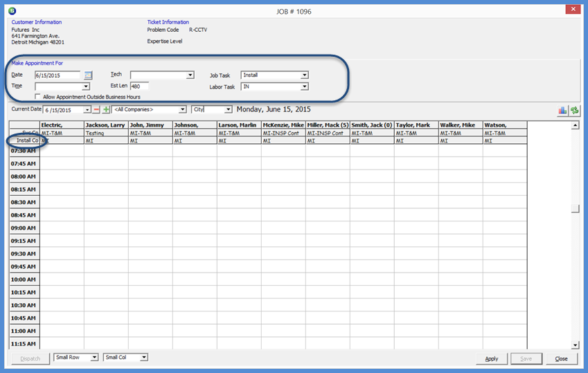The height and width of the screenshot is (373, 588).
Task: Select the John, Jimmy column header
Action: click(x=150, y=125)
